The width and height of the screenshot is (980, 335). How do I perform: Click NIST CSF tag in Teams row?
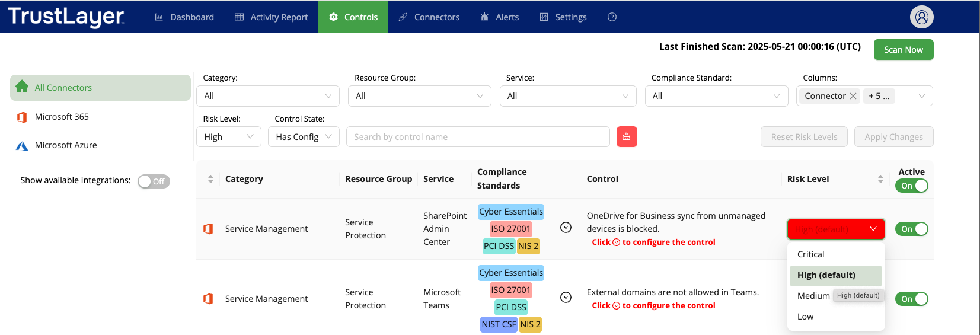coord(499,324)
